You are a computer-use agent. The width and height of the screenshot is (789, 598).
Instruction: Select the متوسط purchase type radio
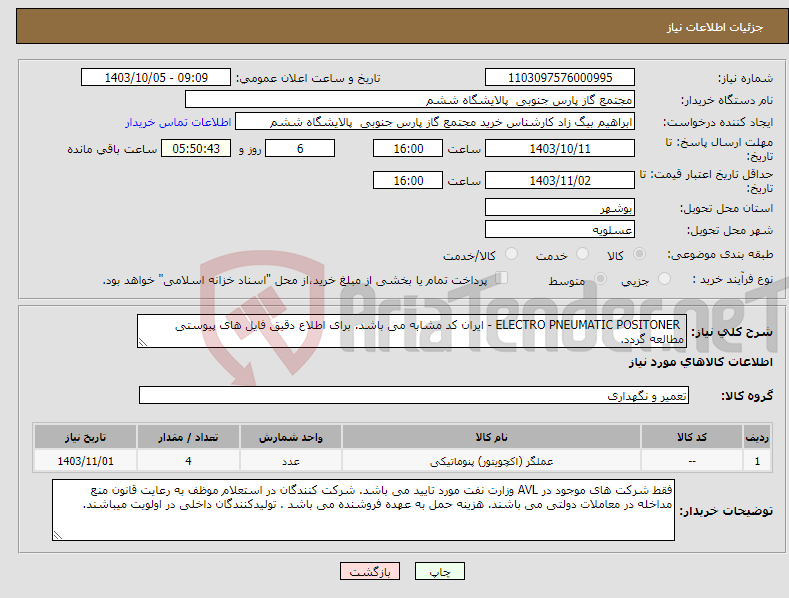600,278
